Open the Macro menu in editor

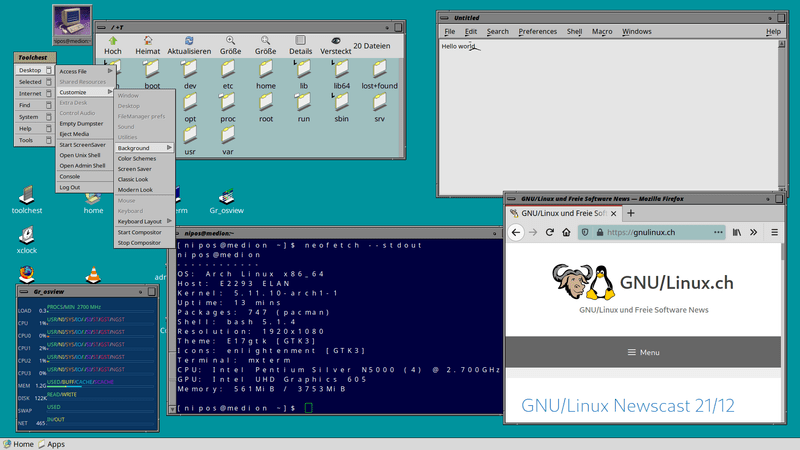(x=602, y=31)
